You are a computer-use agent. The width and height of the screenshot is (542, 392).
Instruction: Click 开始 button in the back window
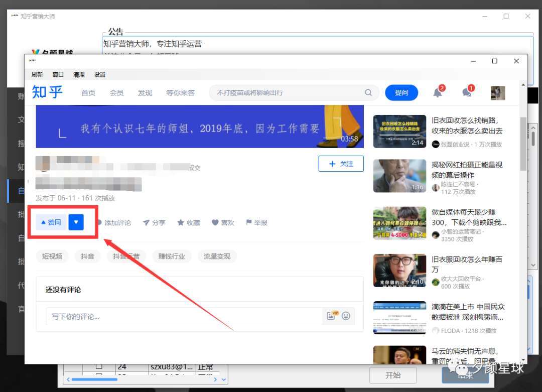[393, 375]
